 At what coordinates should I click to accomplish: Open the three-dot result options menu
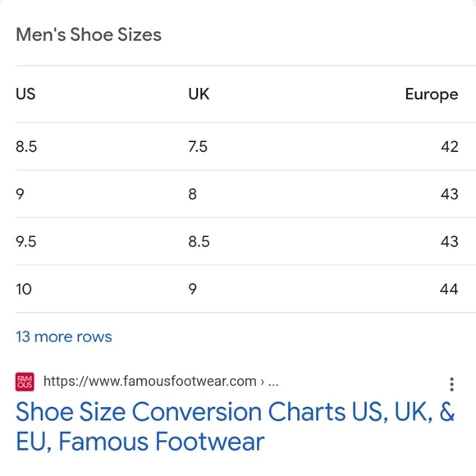451,384
